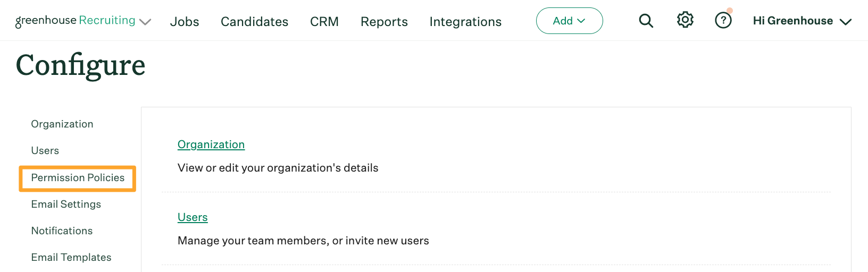Open the Candidates nav item

(x=254, y=22)
